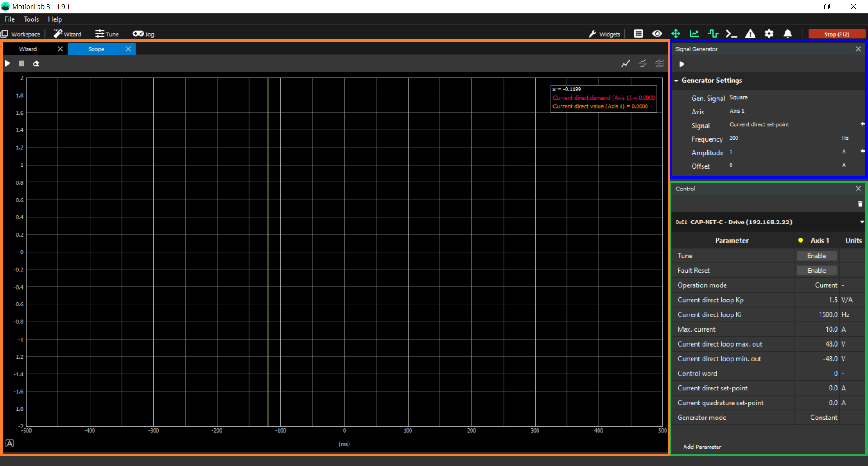
Task: Start scope acquisition with the play button
Action: [8, 63]
